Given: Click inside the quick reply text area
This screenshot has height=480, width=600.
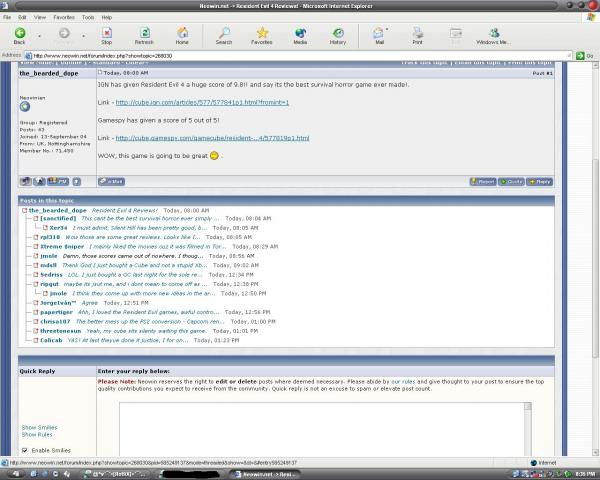Looking at the screenshot, I should (322, 429).
